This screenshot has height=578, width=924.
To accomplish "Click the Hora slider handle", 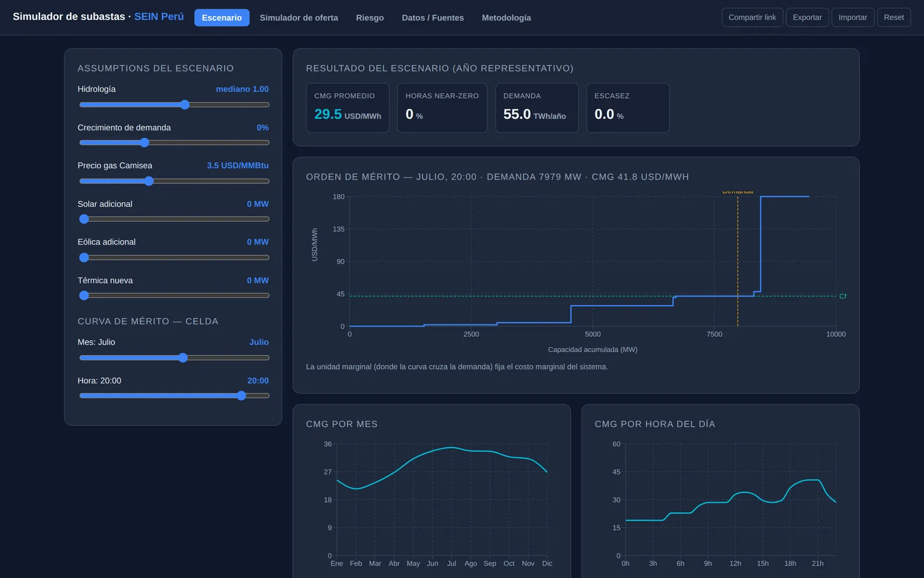I will (241, 396).
